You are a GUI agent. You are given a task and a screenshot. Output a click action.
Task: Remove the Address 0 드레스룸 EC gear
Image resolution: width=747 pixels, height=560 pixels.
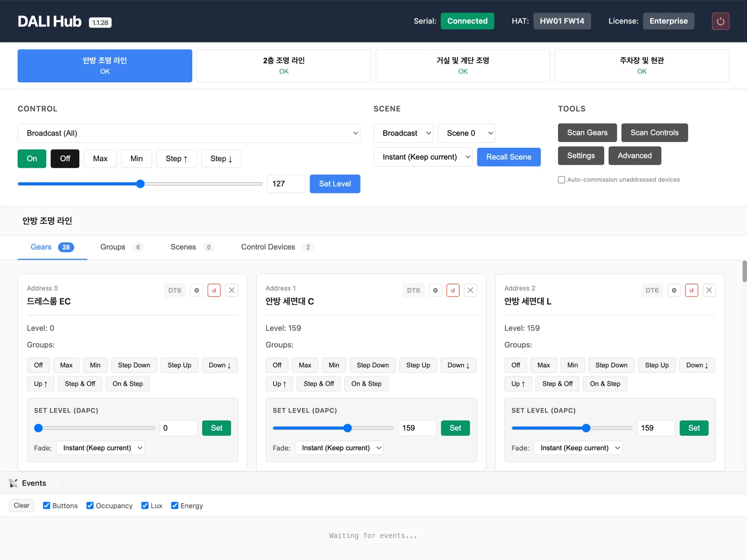coord(232,290)
